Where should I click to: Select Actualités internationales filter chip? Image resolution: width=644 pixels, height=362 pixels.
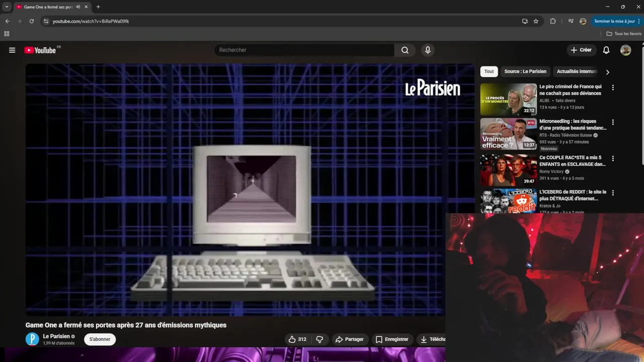(x=577, y=71)
